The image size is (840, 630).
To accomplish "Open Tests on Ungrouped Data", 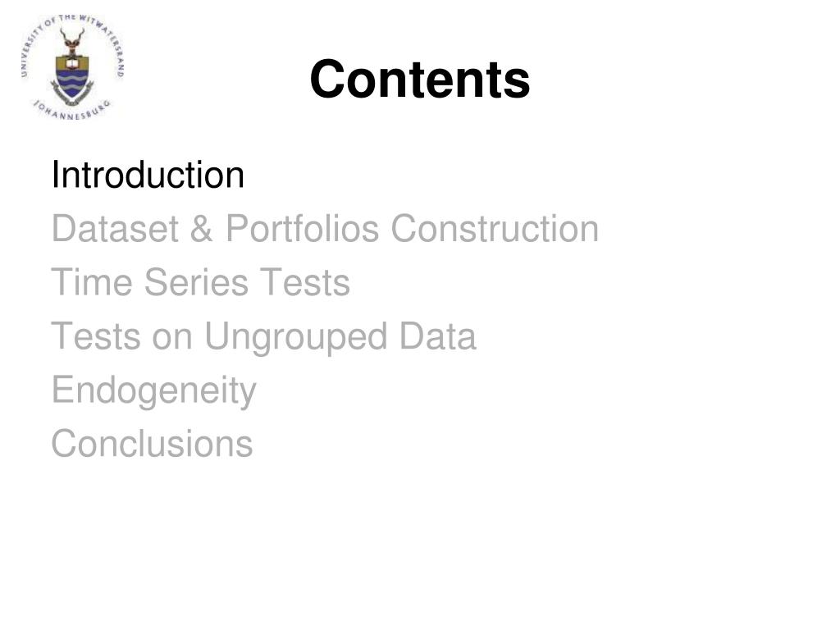I will (x=263, y=337).
